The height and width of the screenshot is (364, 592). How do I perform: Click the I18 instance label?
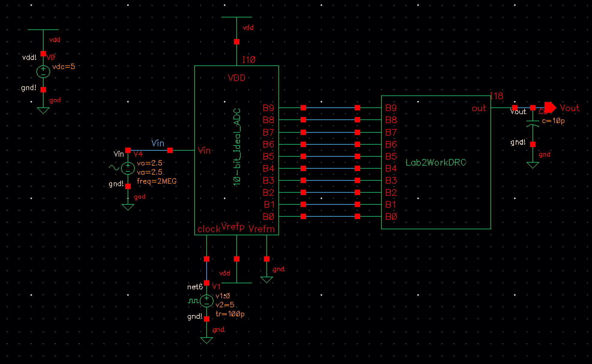[496, 96]
